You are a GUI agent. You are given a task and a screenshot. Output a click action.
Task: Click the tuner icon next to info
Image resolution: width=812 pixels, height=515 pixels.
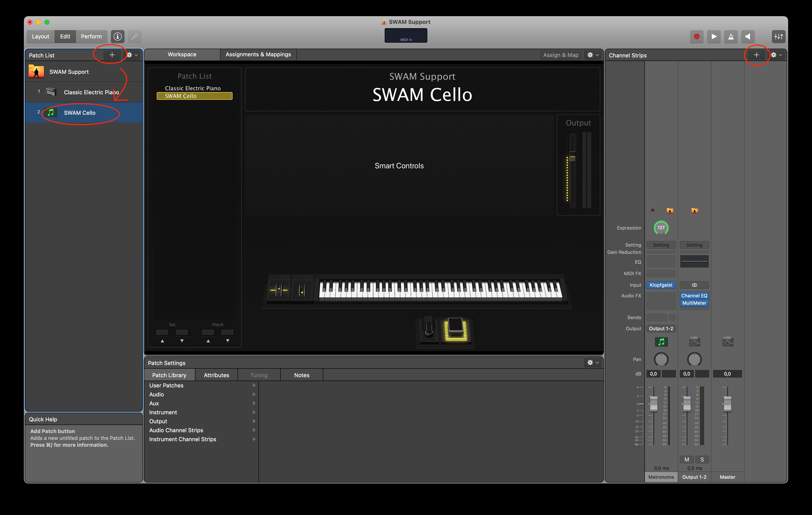[x=135, y=36]
